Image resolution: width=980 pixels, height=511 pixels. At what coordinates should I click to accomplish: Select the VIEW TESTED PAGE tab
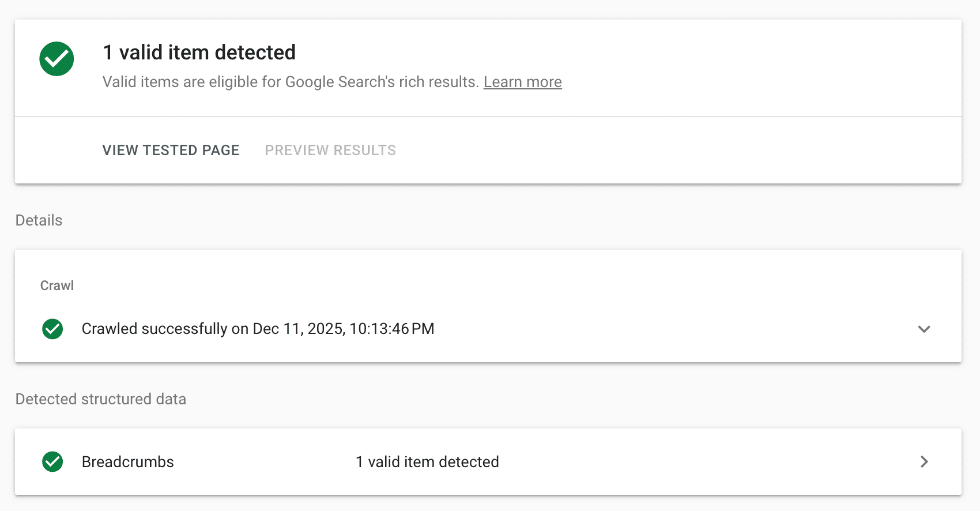[x=171, y=150]
